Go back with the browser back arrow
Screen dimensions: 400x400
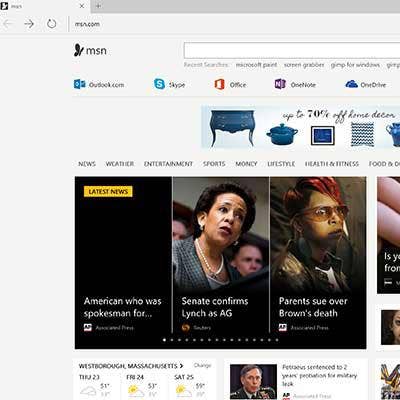click(x=8, y=24)
